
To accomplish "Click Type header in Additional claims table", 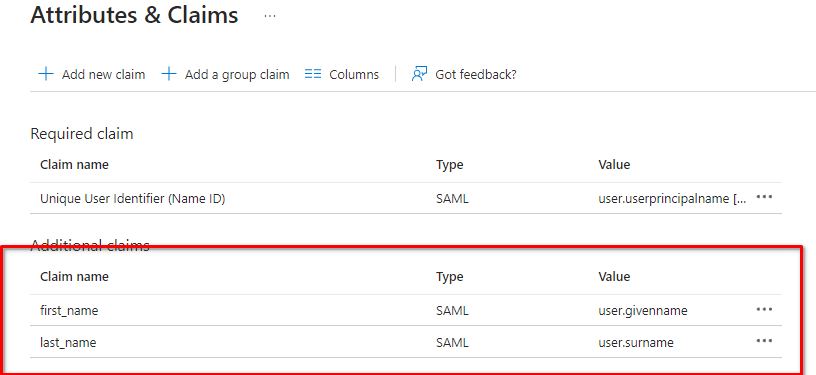I will 450,277.
